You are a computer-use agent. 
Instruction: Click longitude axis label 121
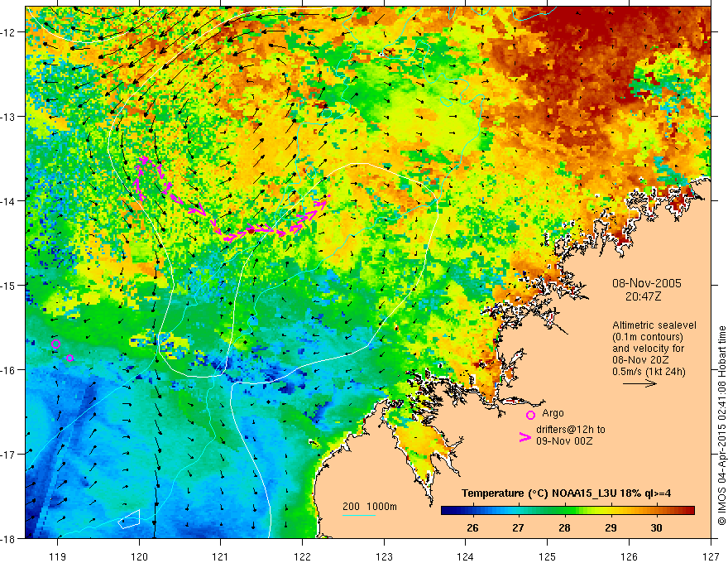point(221,556)
